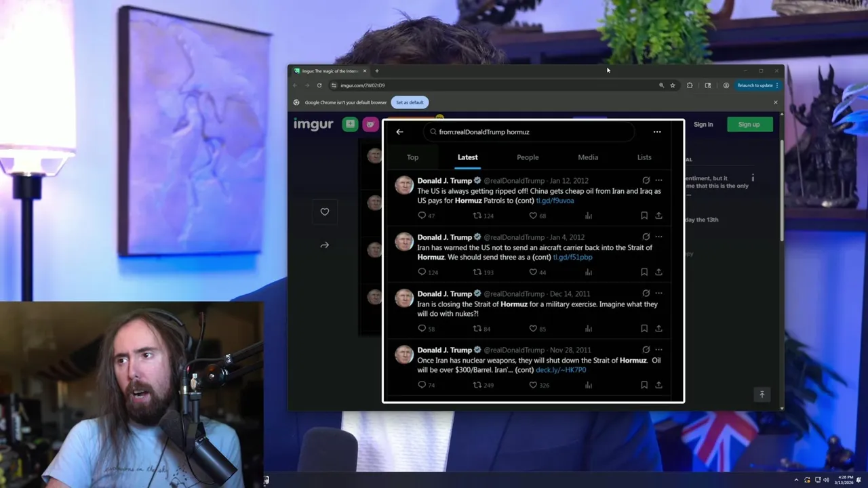Dismiss the default browser notification bar

(776, 102)
